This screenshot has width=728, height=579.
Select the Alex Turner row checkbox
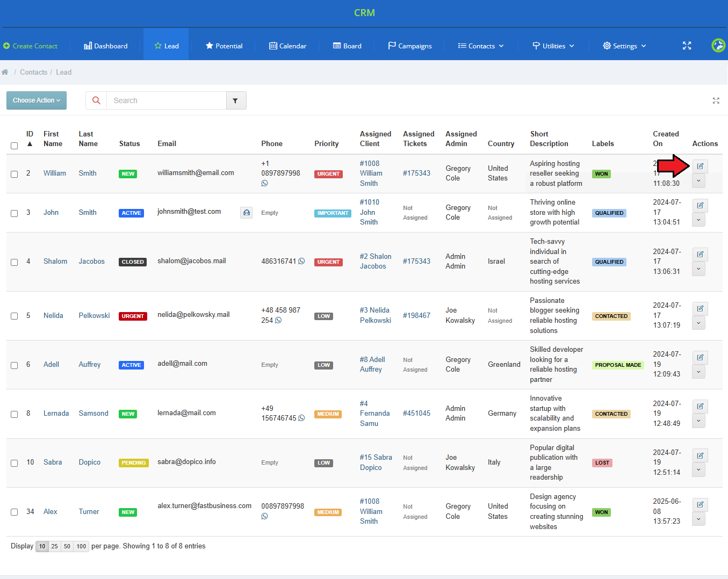point(15,512)
